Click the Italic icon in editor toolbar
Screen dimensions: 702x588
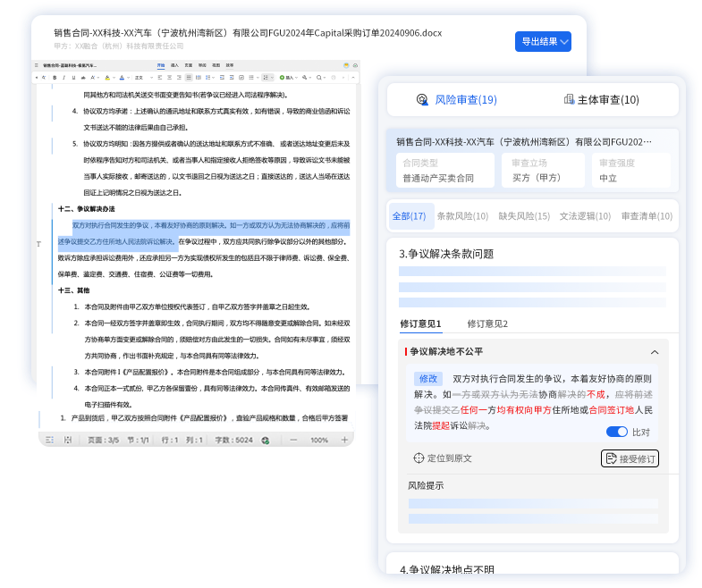(64, 78)
